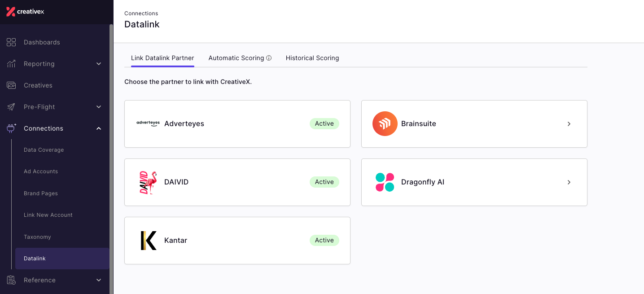
Task: Click the Reference menu label
Action: [x=39, y=280]
